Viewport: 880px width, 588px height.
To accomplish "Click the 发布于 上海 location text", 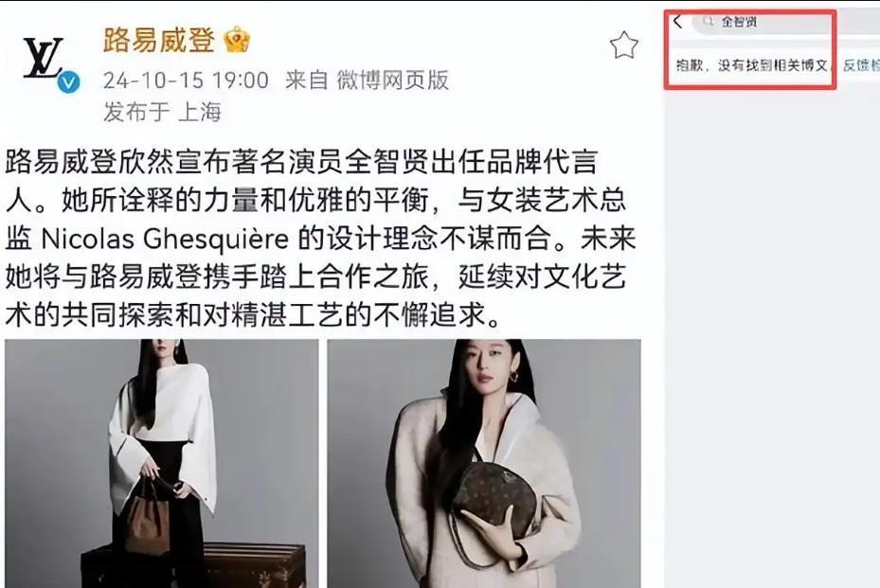I will click(162, 112).
